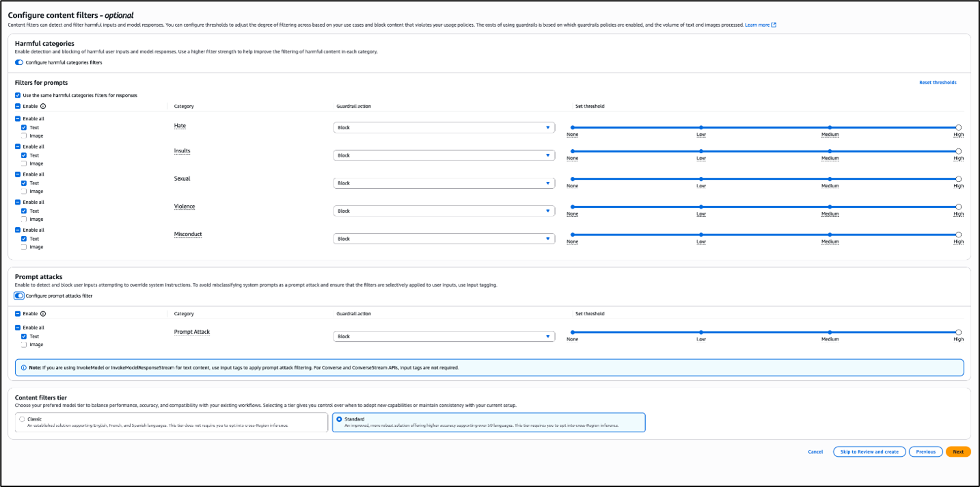
Task: Toggle off Configure harmful categories filters
Action: click(18, 62)
